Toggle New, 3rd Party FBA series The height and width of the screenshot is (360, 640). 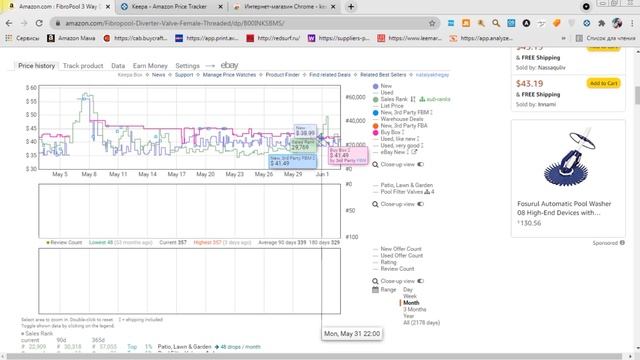(x=400, y=126)
